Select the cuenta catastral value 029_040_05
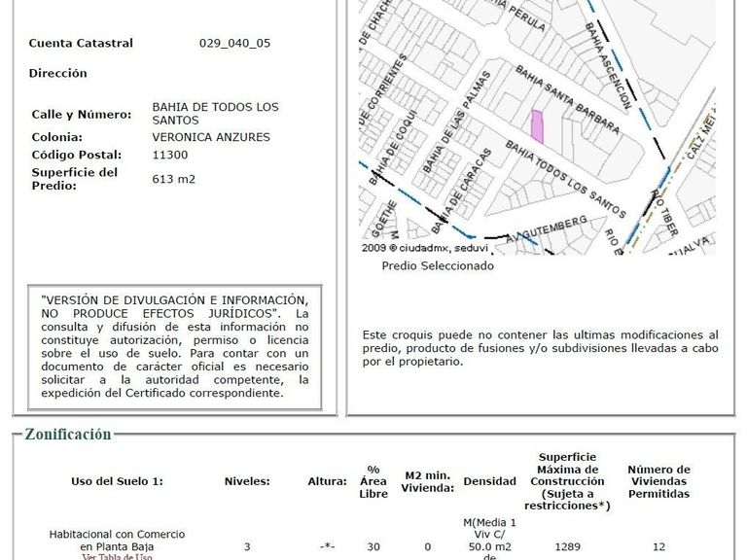747x560 pixels. coord(234,43)
